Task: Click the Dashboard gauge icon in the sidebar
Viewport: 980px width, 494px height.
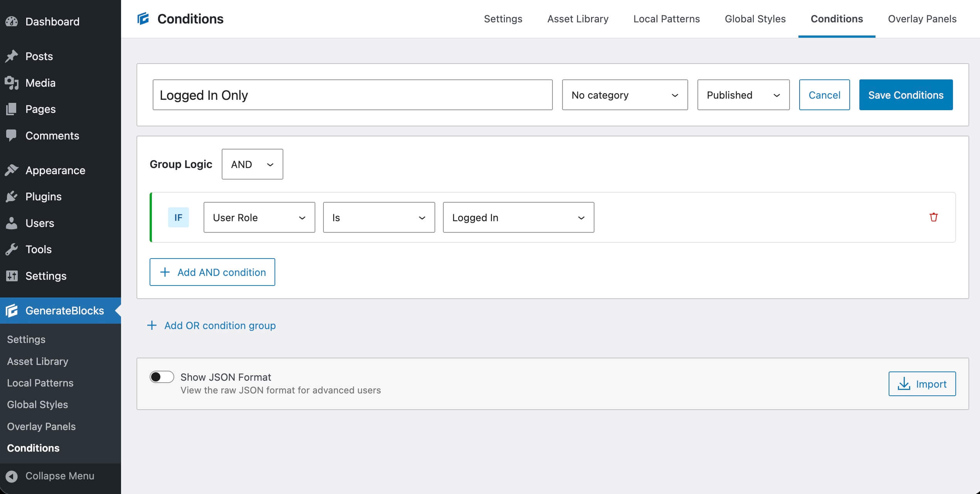Action: pyautogui.click(x=12, y=22)
